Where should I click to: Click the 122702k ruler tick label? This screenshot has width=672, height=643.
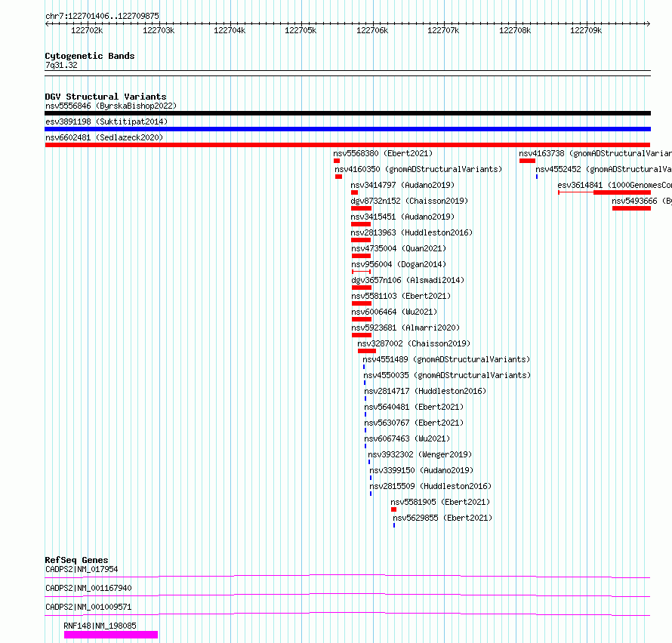[87, 30]
